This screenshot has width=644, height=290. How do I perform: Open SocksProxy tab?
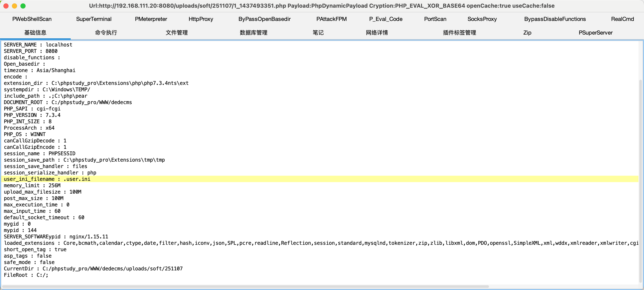tap(482, 19)
